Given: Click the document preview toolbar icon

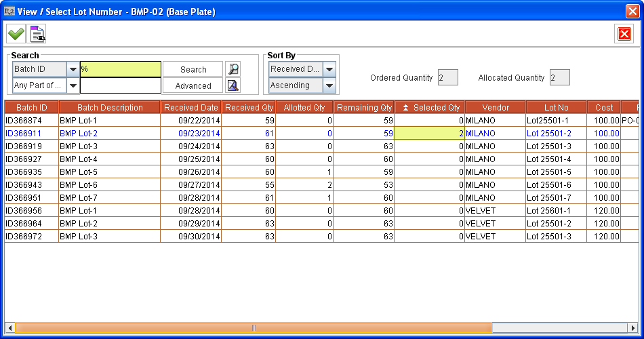Looking at the screenshot, I should click(37, 33).
